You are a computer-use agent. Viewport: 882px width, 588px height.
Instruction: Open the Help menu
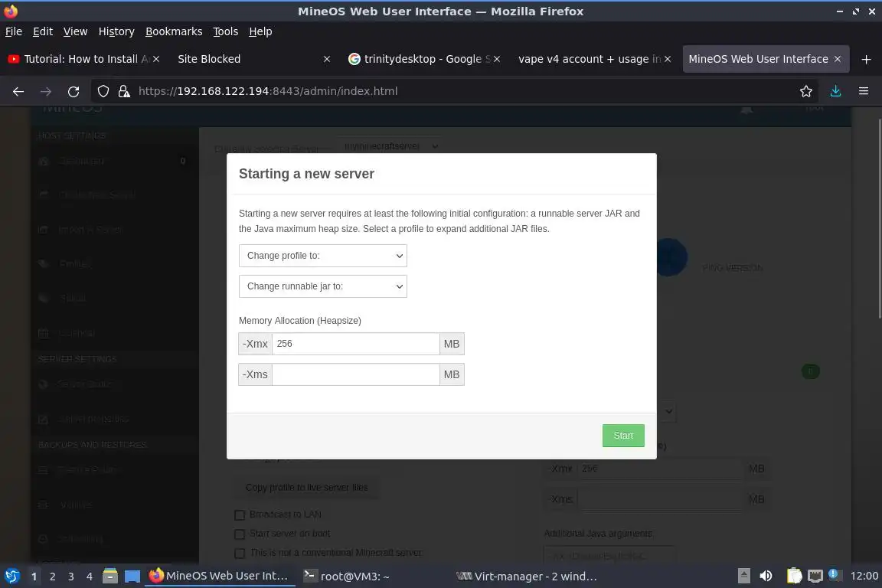point(260,31)
